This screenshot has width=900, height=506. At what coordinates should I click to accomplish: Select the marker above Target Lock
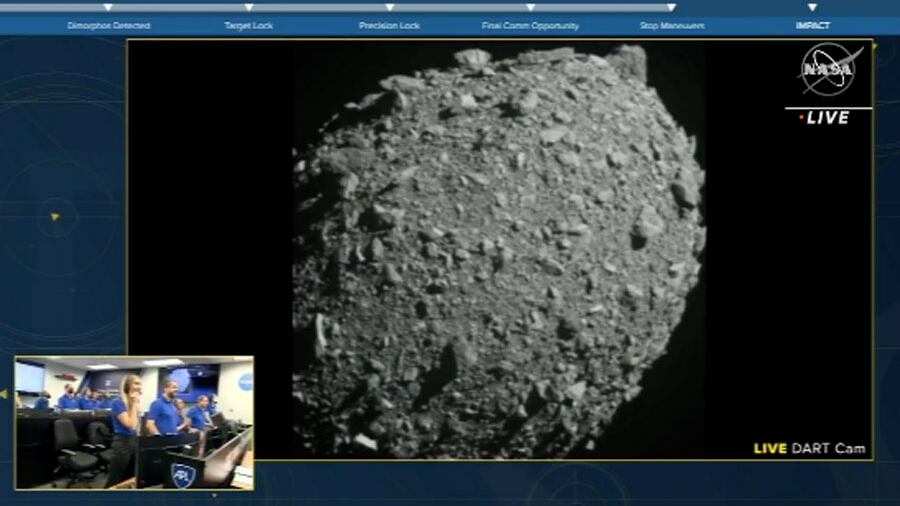249,8
